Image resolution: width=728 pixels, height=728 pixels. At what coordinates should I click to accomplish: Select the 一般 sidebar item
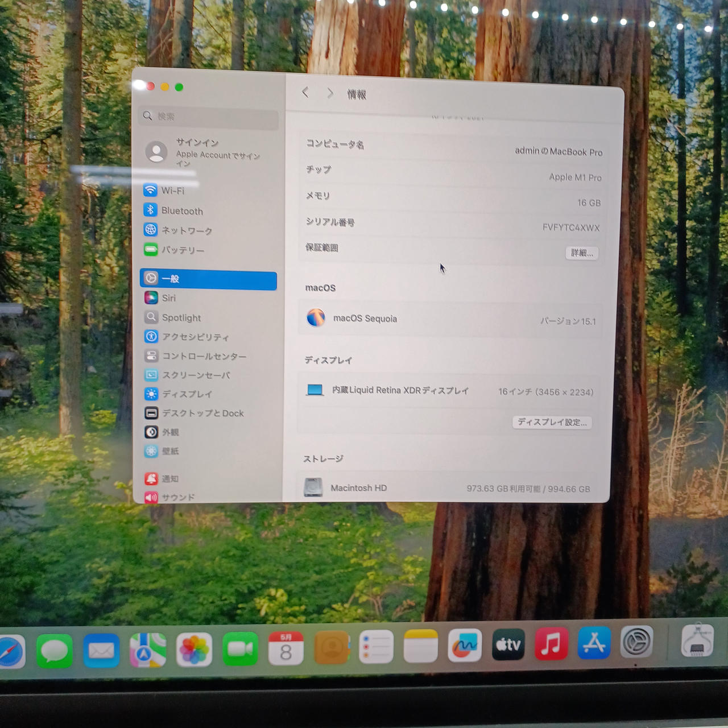(208, 279)
